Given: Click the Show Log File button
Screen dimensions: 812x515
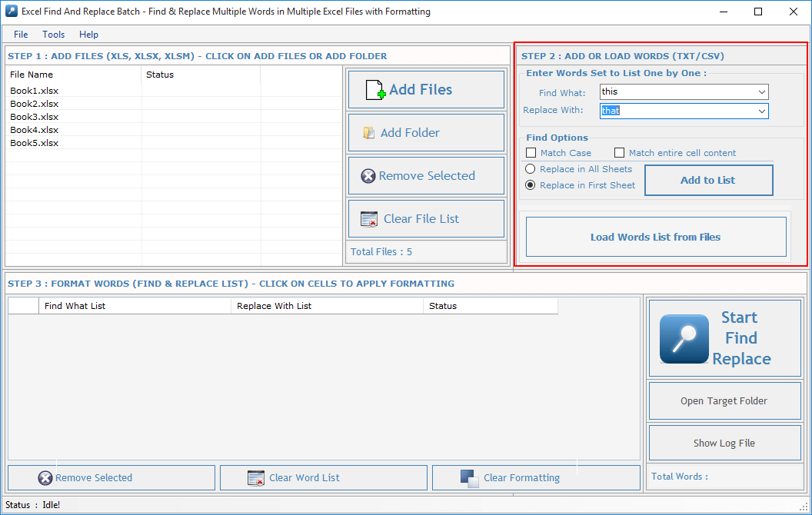Looking at the screenshot, I should pos(724,443).
